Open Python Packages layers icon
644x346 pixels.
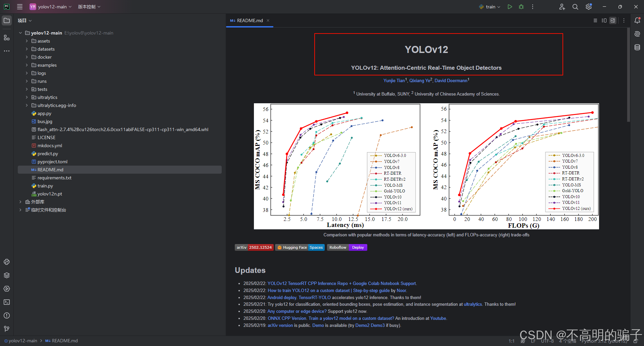(7, 275)
